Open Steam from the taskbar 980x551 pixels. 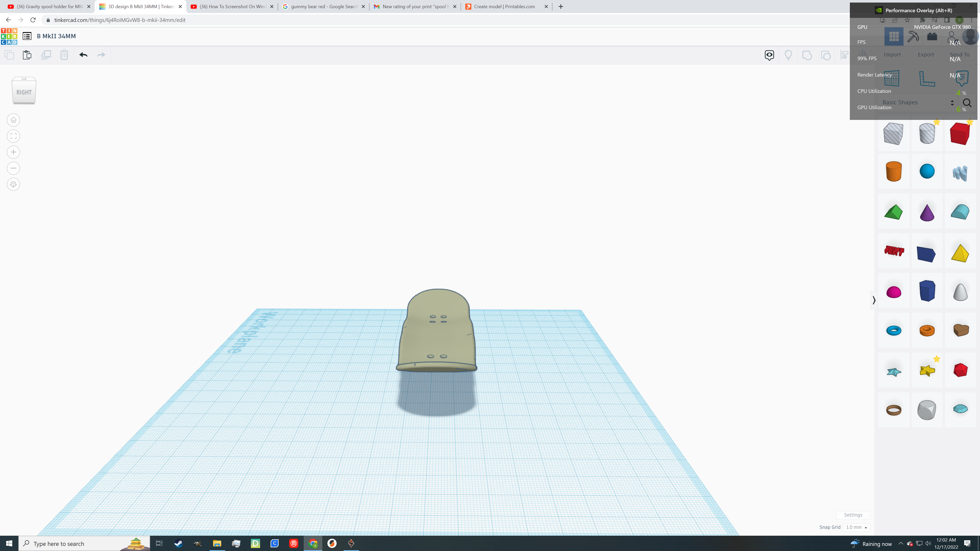178,543
